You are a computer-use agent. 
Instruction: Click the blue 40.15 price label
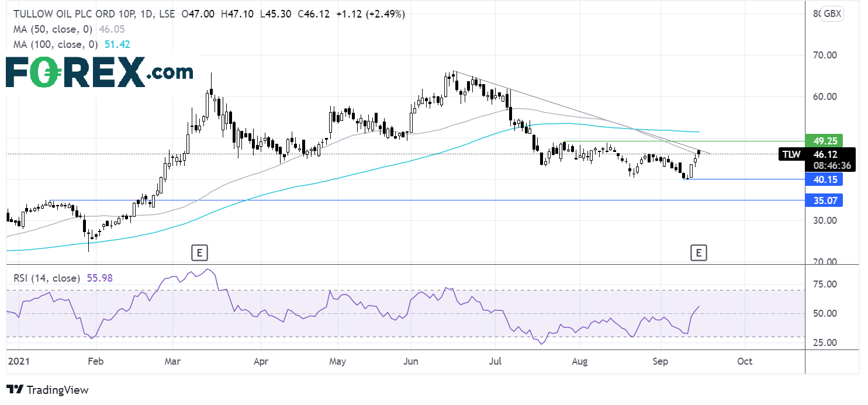coord(824,179)
